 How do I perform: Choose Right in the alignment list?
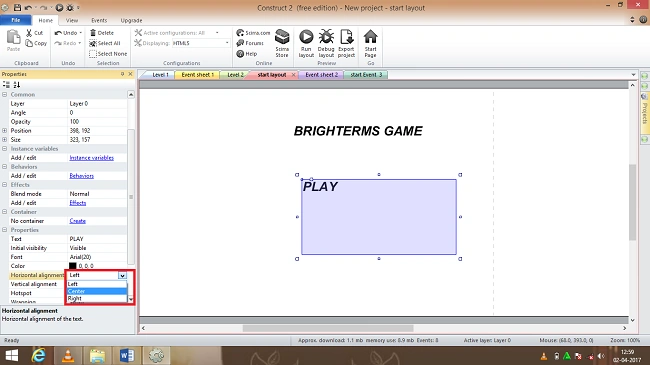(x=97, y=298)
